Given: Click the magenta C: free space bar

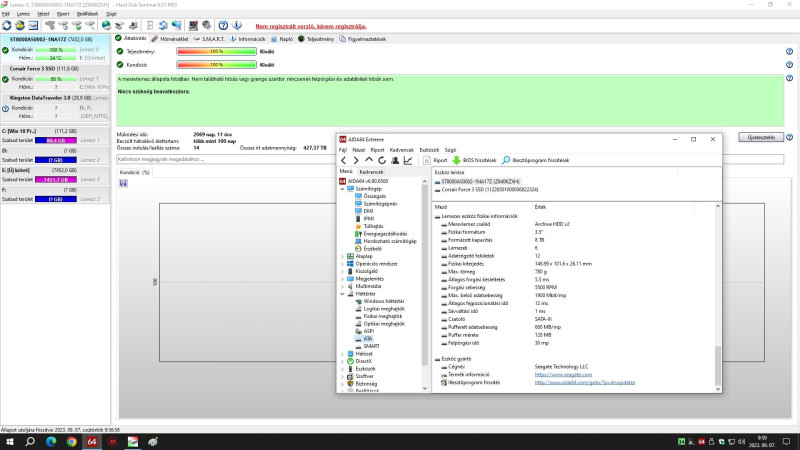Looking at the screenshot, I should pyautogui.click(x=56, y=140).
